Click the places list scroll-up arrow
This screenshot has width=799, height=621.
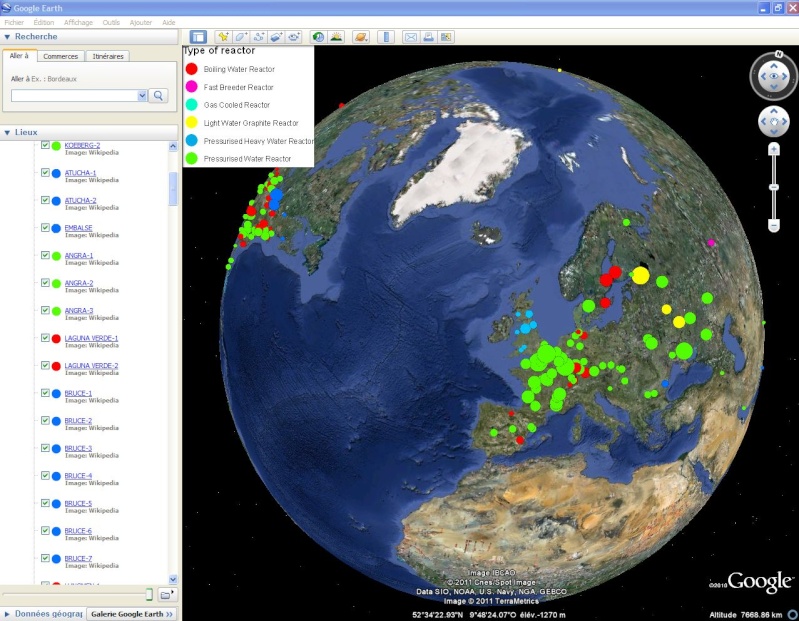[x=173, y=146]
